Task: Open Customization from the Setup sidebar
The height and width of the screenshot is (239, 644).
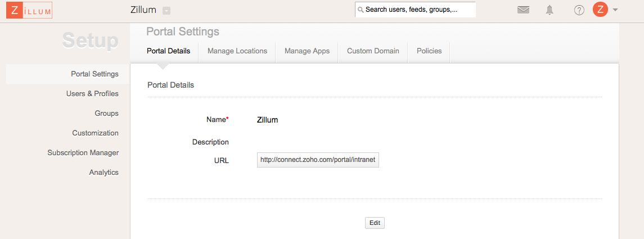Action: coord(95,133)
